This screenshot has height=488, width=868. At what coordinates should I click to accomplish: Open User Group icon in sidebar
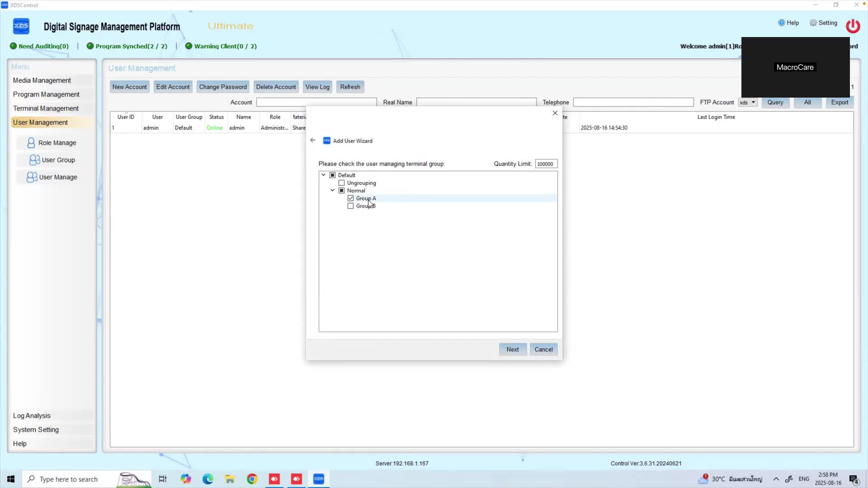34,160
